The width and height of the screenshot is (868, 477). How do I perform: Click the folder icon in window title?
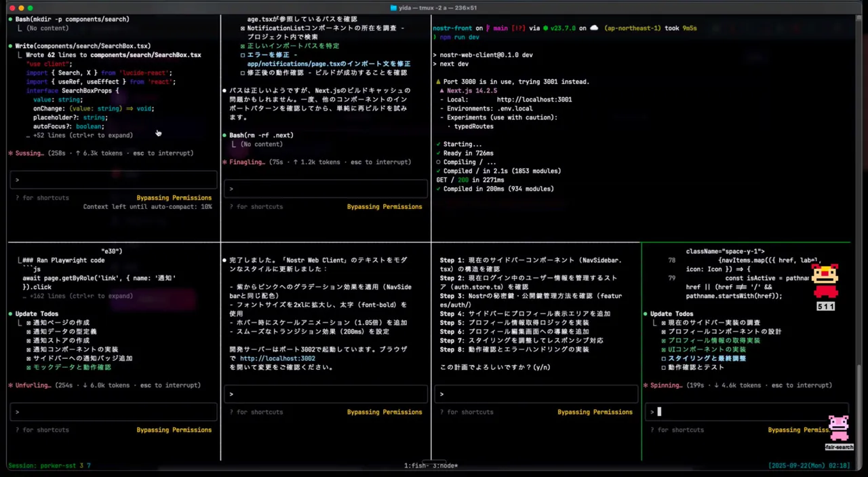click(394, 7)
